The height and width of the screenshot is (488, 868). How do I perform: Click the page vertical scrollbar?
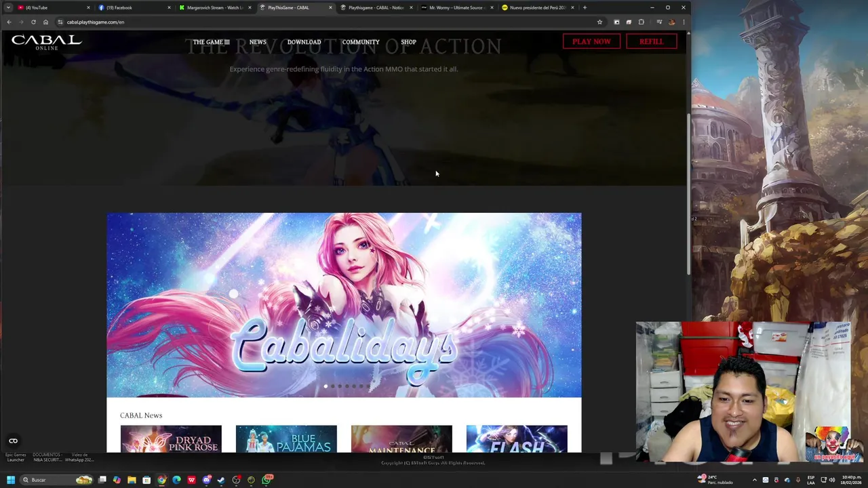[688, 193]
